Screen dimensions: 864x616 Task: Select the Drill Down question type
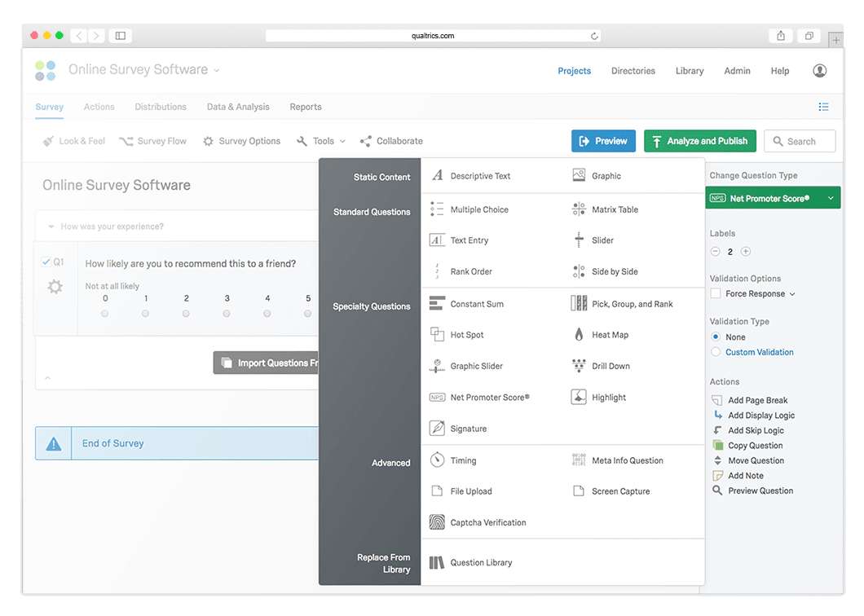(609, 366)
